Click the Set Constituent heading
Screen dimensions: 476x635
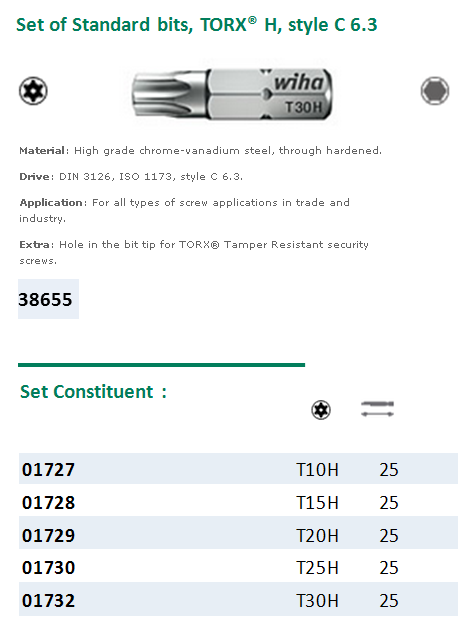93,392
